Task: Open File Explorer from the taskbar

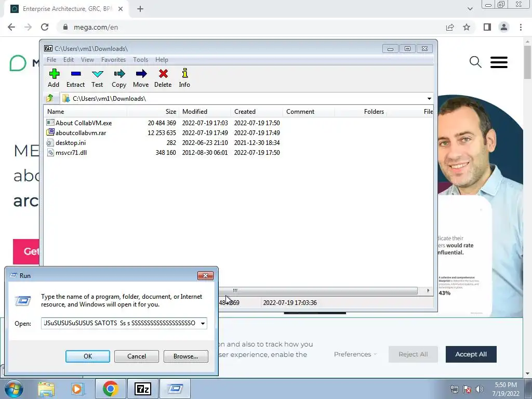Action: [x=46, y=389]
